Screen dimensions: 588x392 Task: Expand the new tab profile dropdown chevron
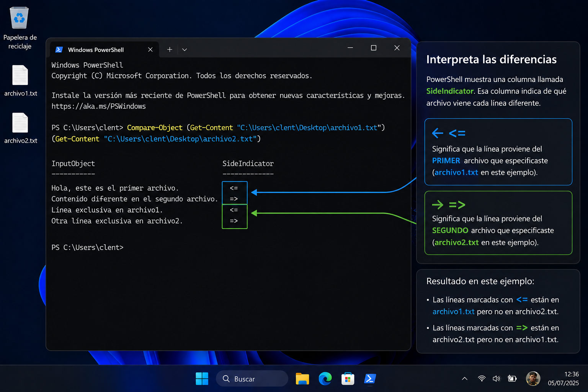click(x=185, y=50)
